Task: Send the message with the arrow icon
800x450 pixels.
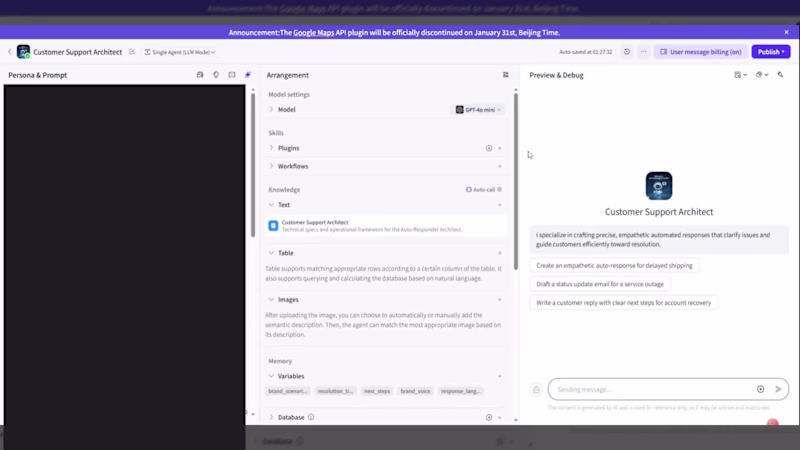Action: [x=779, y=389]
